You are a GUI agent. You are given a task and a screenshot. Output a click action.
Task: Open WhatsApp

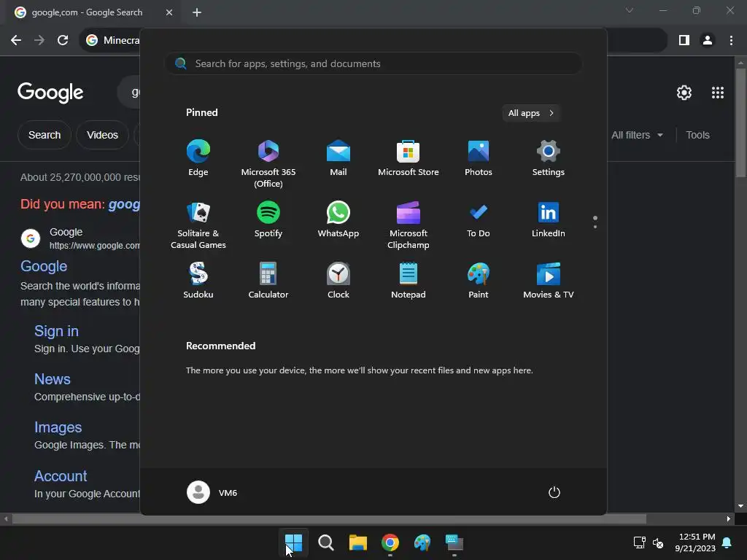tap(338, 219)
